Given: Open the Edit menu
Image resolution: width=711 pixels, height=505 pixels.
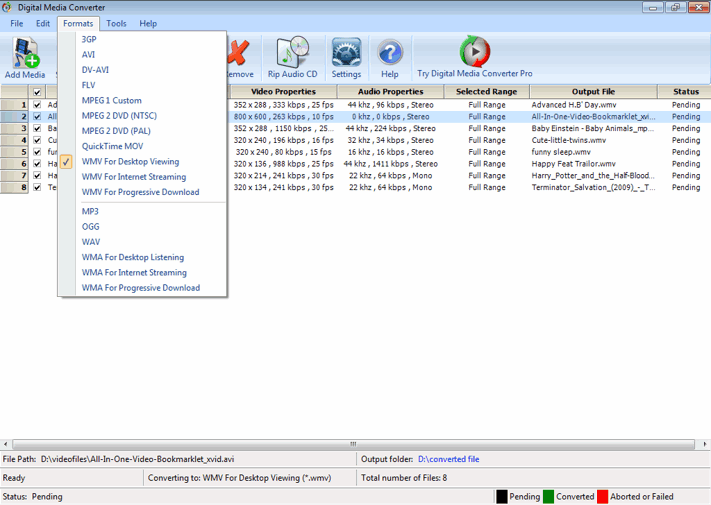Looking at the screenshot, I should (x=43, y=23).
